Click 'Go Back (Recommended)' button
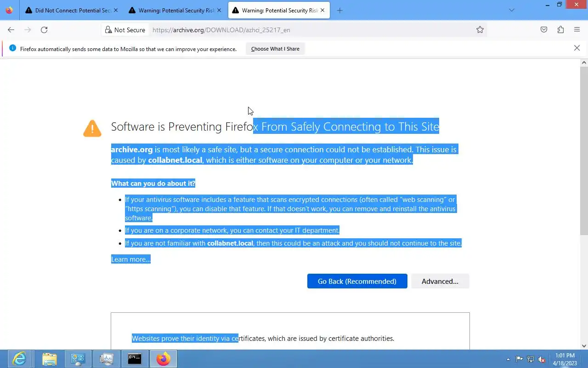This screenshot has height=368, width=588. point(357,281)
